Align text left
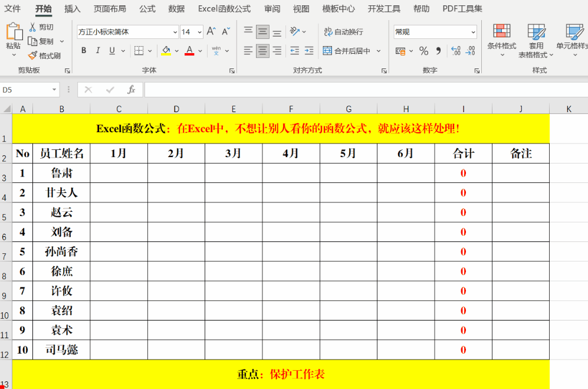 pos(248,50)
